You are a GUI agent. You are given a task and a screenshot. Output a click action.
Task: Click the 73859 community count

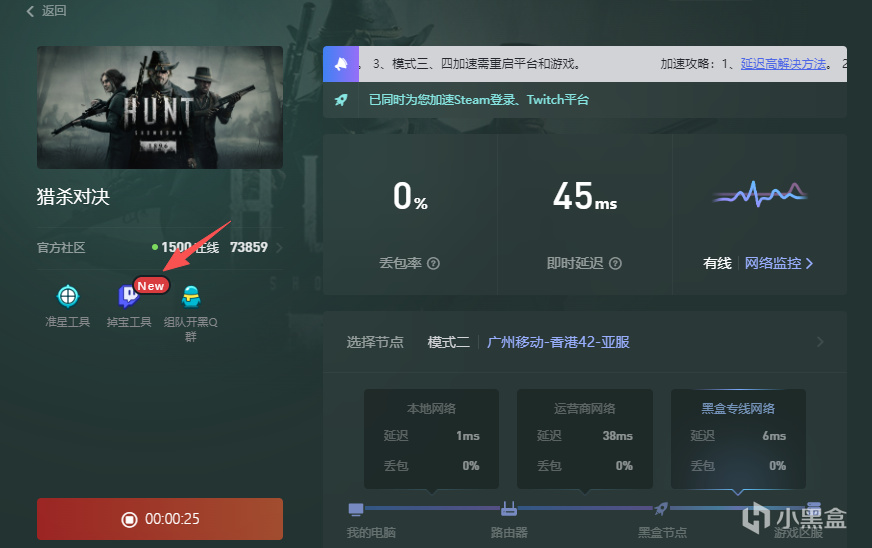click(x=249, y=248)
